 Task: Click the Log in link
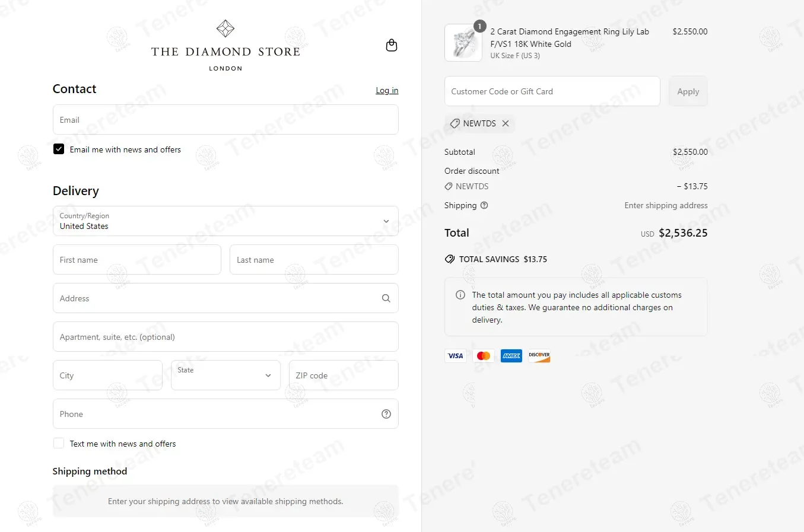(387, 90)
